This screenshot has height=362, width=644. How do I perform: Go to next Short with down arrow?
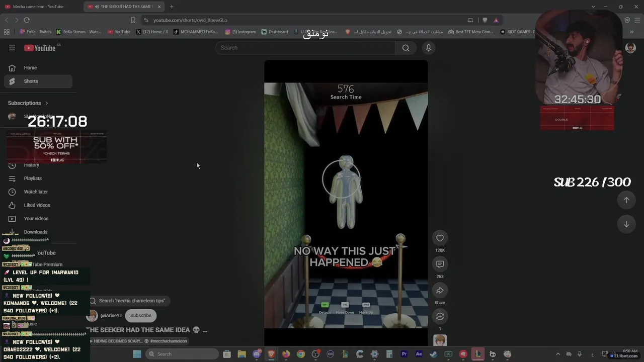[x=626, y=224]
